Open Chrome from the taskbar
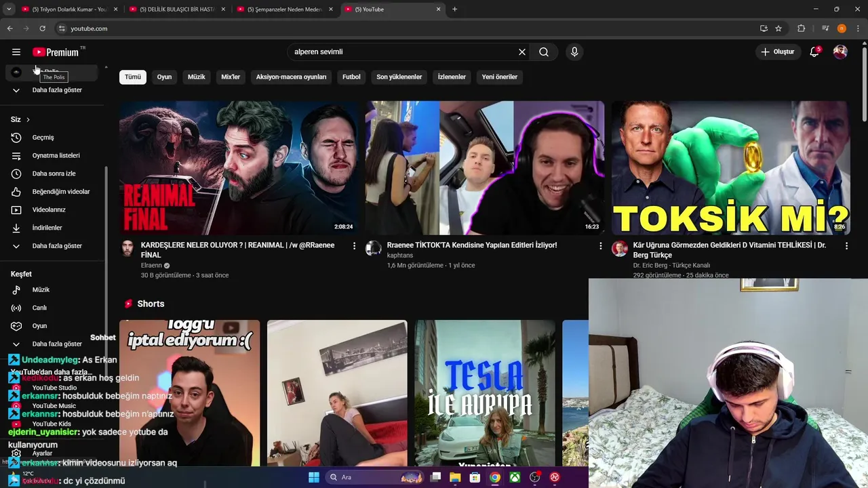 click(x=495, y=477)
